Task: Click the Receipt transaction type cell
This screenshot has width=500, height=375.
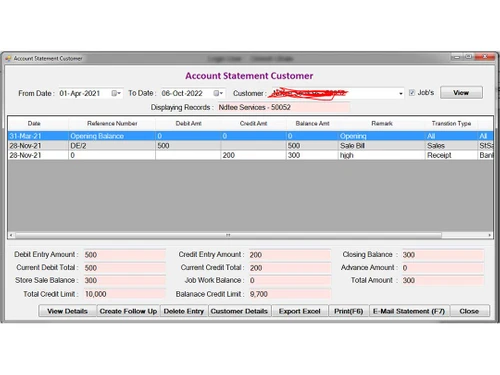Action: click(451, 155)
